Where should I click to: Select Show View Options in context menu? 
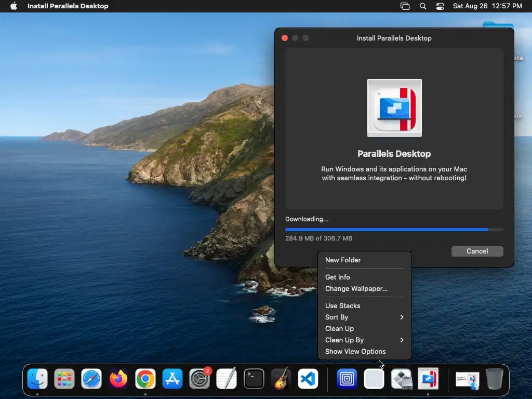[365, 352]
